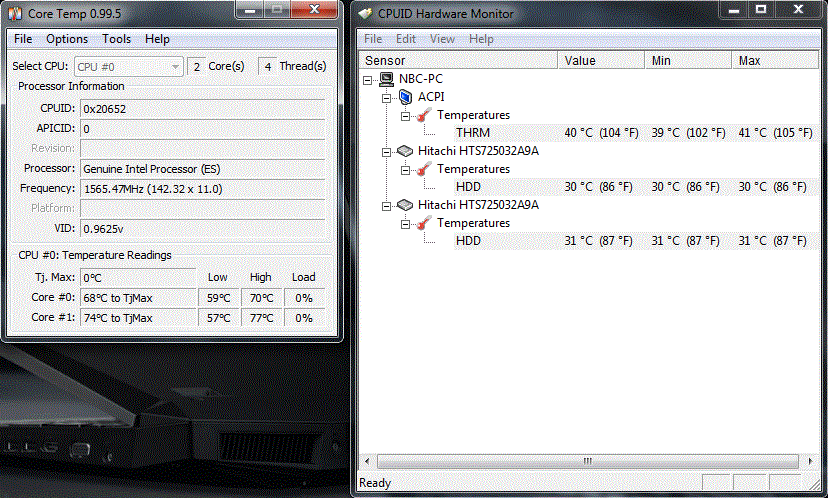Viewport: 828px width, 498px height.
Task: Click Core #0 Low value 59°C
Action: click(x=219, y=298)
